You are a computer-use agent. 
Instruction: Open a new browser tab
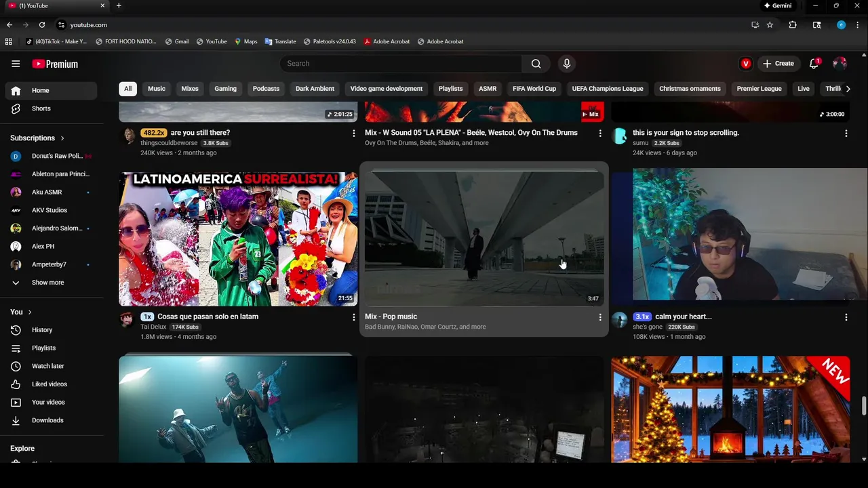(x=119, y=5)
